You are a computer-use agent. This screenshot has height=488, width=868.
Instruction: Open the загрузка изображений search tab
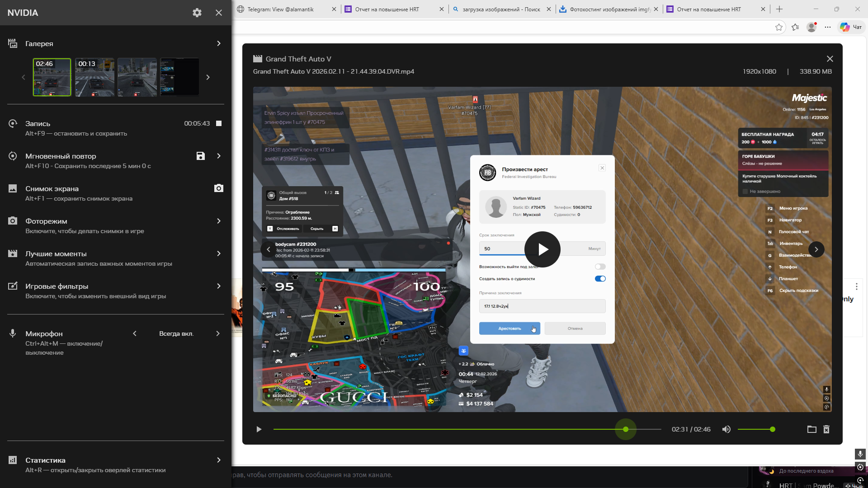(x=501, y=9)
